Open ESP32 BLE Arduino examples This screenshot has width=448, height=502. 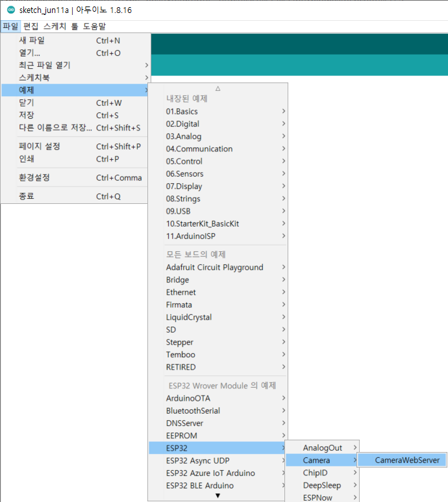pos(218,486)
